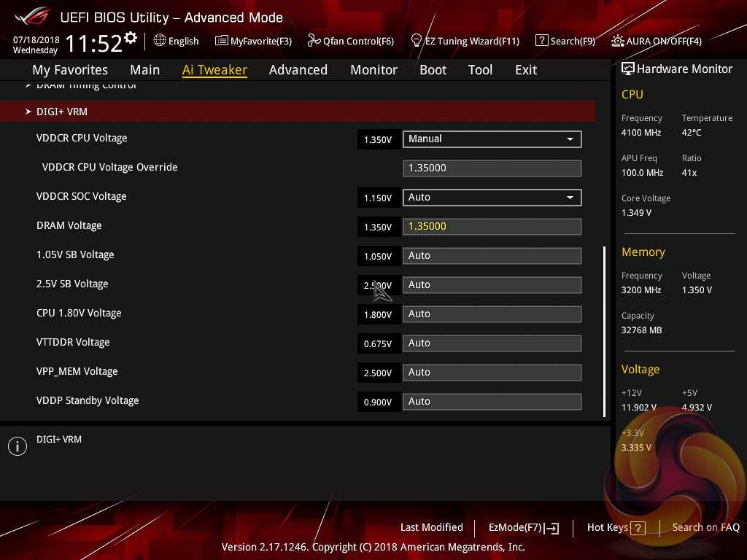Click CPU Temperature 42°C value
The width and height of the screenshot is (747, 560).
click(692, 133)
